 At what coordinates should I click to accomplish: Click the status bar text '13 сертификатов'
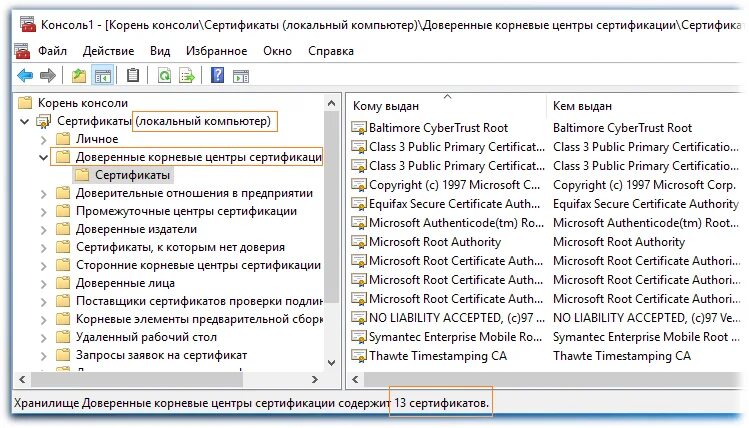coord(442,403)
